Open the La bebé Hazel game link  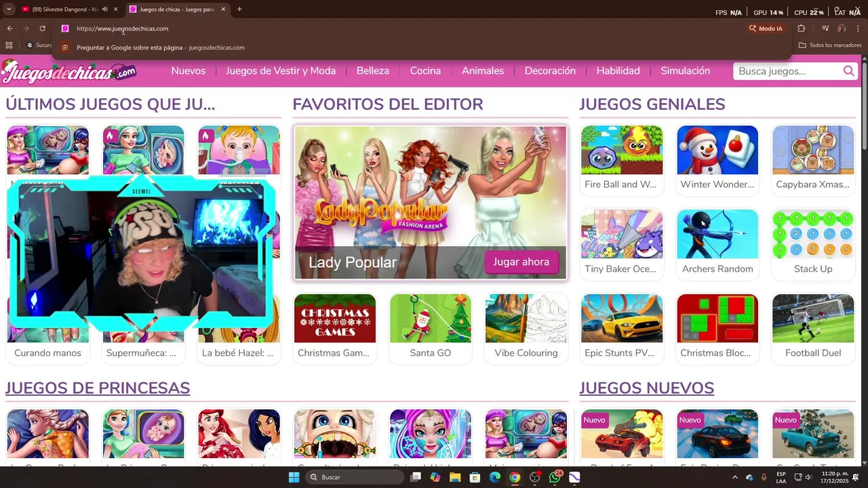tap(237, 353)
